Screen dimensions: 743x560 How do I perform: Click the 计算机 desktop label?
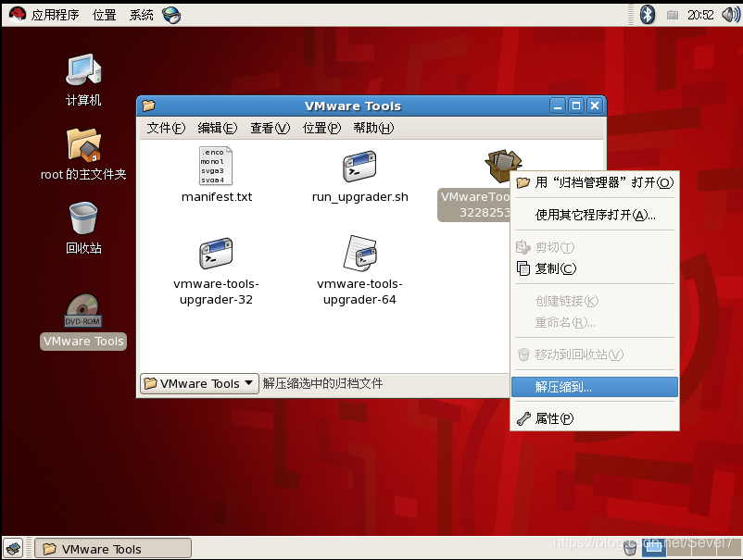(83, 100)
